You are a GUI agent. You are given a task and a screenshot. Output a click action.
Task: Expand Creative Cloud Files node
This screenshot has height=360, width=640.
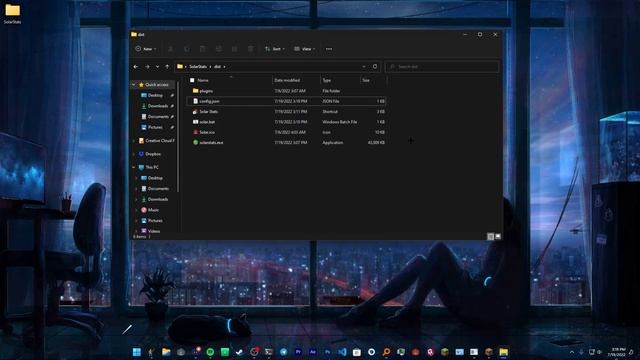click(134, 141)
